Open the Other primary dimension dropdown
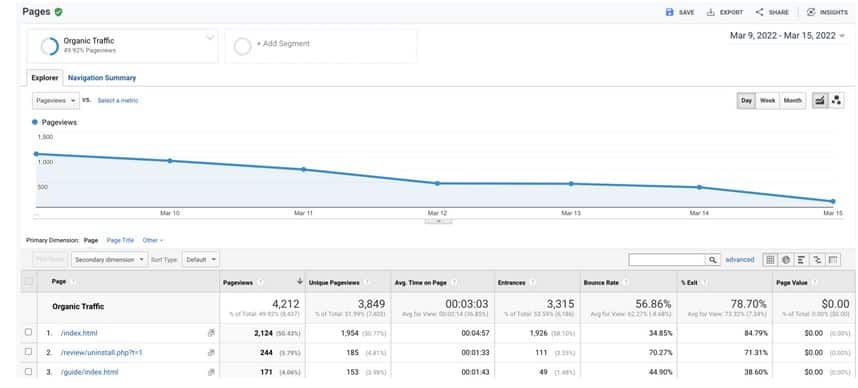The width and height of the screenshot is (858, 388). 153,240
